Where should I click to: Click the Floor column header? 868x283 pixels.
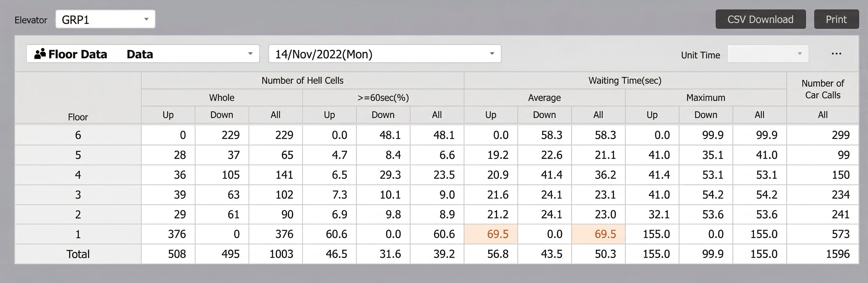click(x=78, y=117)
